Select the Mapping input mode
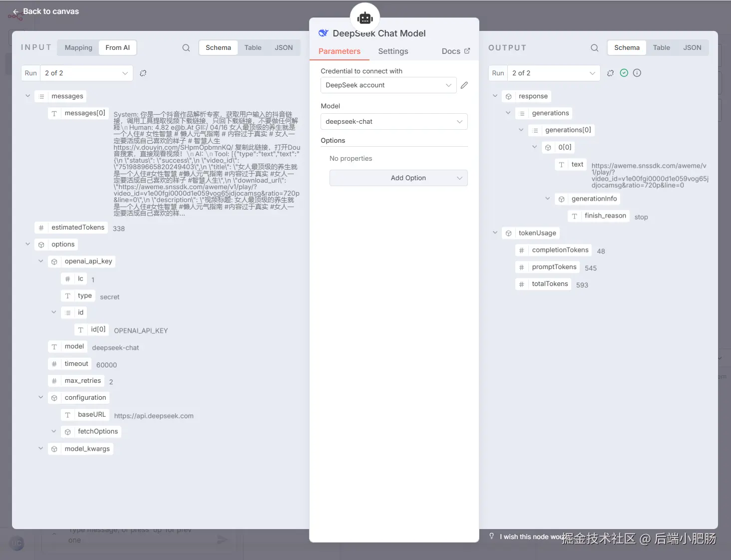Viewport: 731px width, 560px height. tap(78, 48)
